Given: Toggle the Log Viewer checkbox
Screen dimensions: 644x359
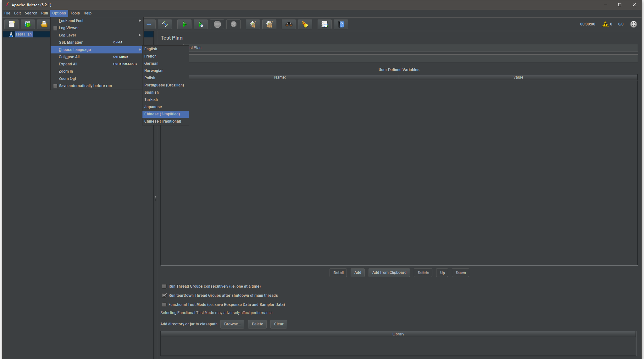Looking at the screenshot, I should click(55, 28).
